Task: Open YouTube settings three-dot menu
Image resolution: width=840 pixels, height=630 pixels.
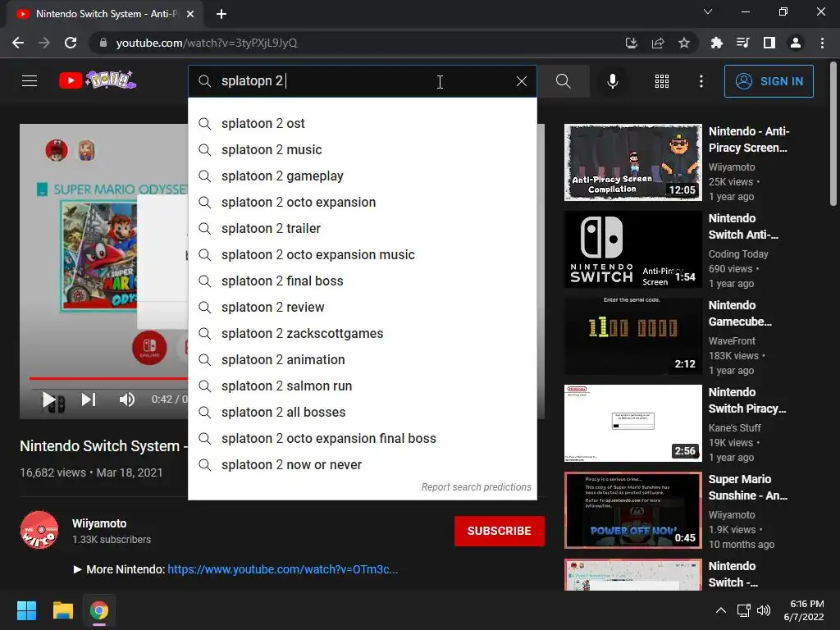Action: 701,81
